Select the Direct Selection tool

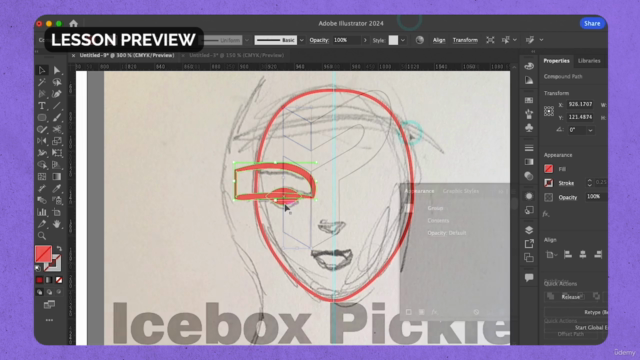pos(57,70)
